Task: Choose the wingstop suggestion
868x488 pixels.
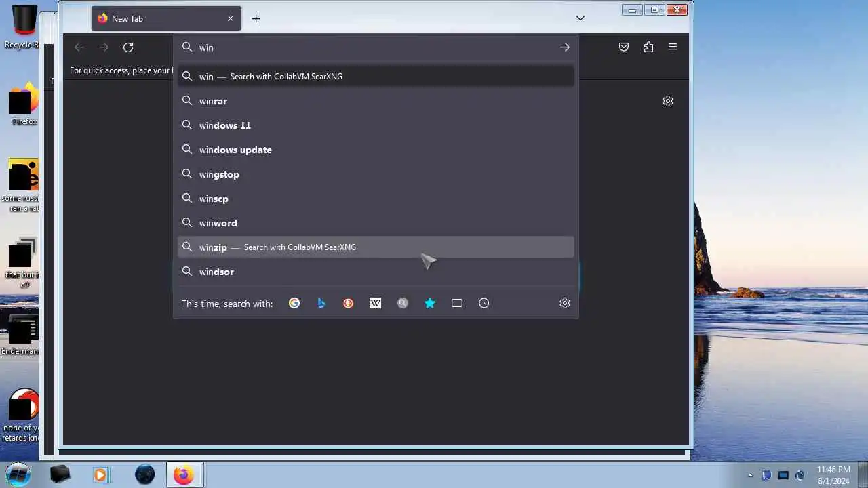Action: [x=376, y=174]
